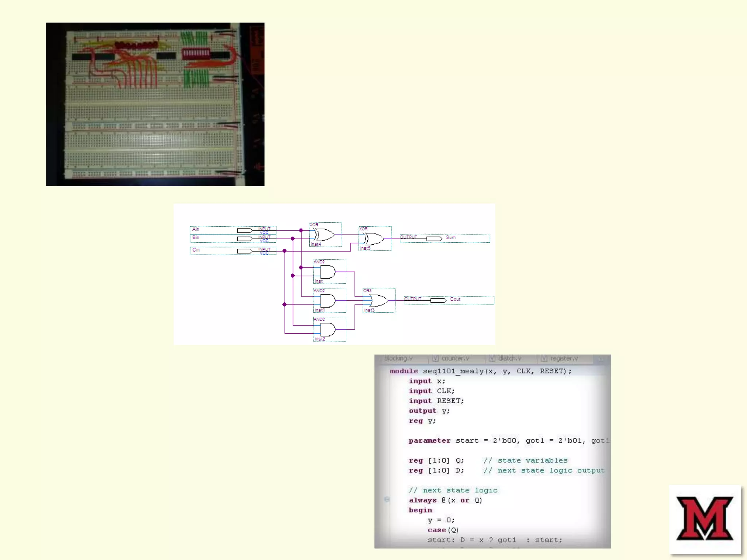Click the Cin input pin symbol
The image size is (747, 560).
click(245, 251)
